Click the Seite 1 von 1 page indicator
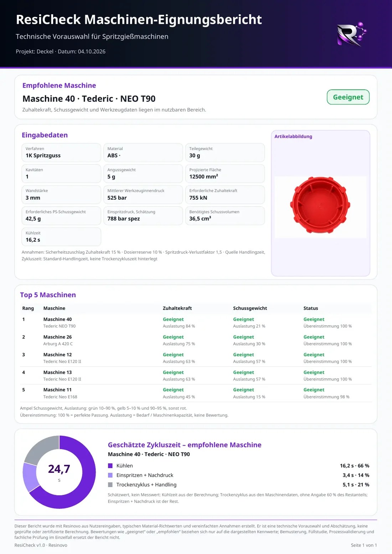Image resolution: width=392 pixels, height=554 pixels. (364, 545)
